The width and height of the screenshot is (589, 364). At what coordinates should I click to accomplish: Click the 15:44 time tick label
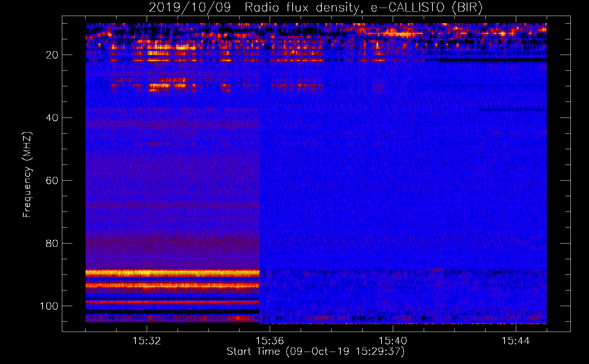(516, 341)
